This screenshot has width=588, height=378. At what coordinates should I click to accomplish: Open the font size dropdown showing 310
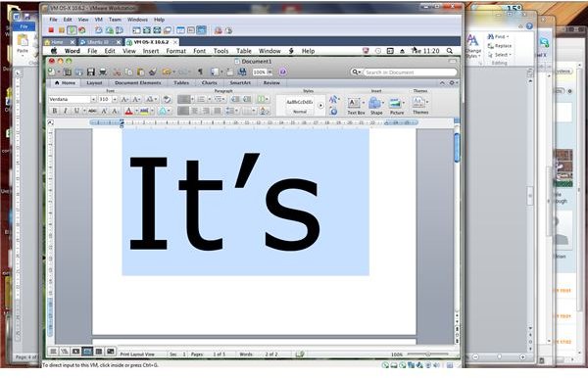click(115, 99)
